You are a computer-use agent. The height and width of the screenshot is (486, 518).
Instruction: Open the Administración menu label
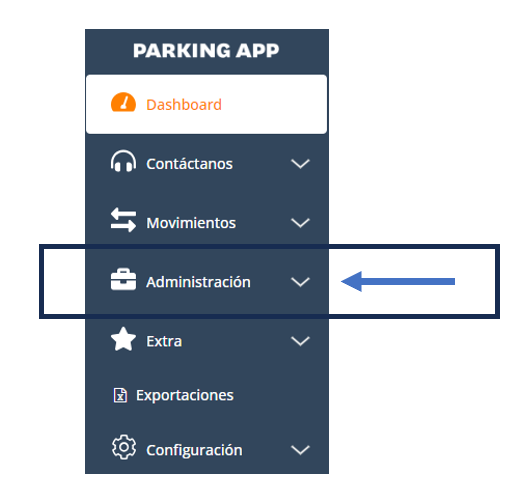pos(198,282)
